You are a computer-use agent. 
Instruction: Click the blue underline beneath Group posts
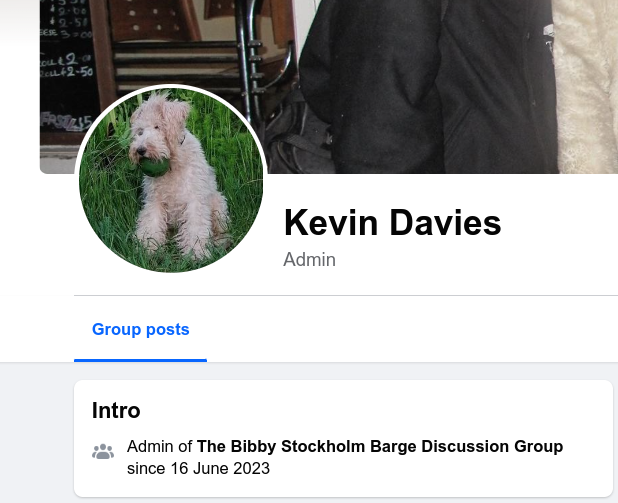(x=140, y=360)
